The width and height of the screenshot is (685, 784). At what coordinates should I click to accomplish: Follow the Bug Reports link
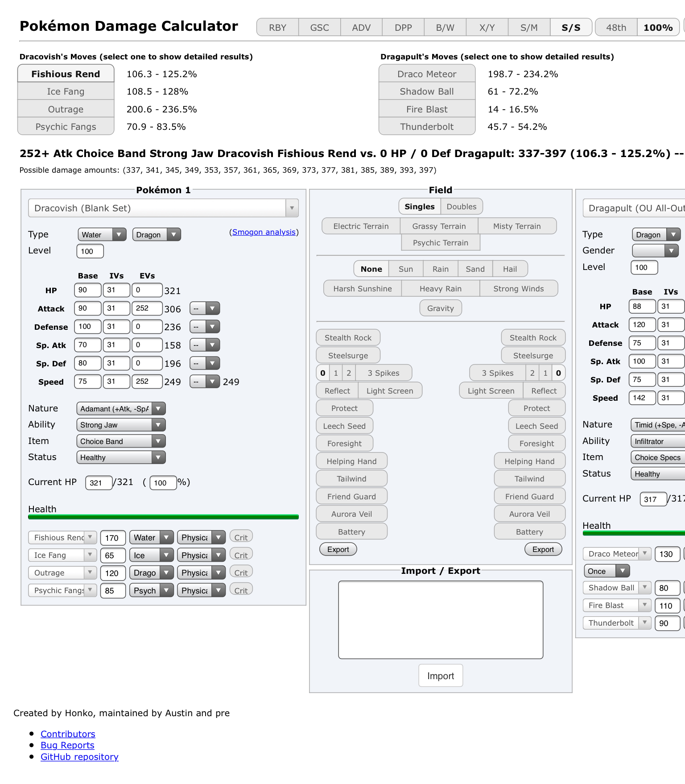[x=67, y=746]
